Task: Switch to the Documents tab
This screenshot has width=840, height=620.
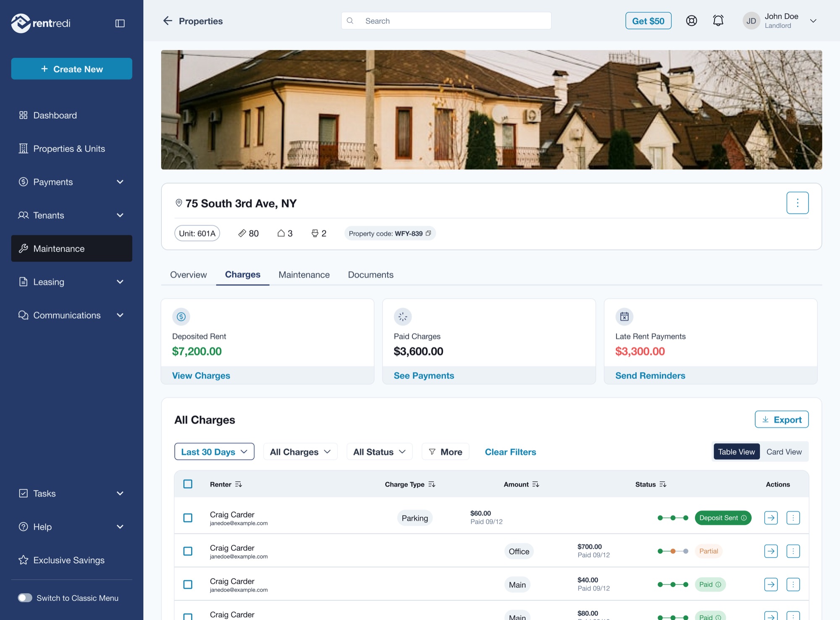Action: (x=370, y=275)
